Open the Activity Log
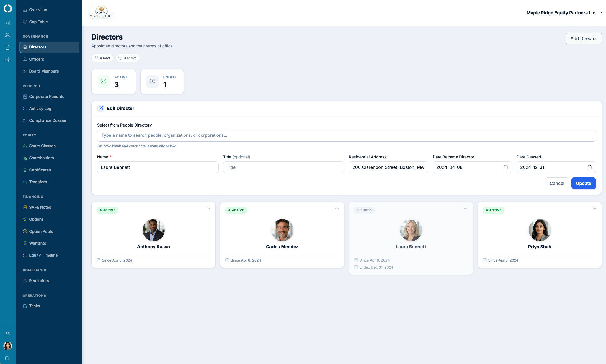 pos(49,109)
